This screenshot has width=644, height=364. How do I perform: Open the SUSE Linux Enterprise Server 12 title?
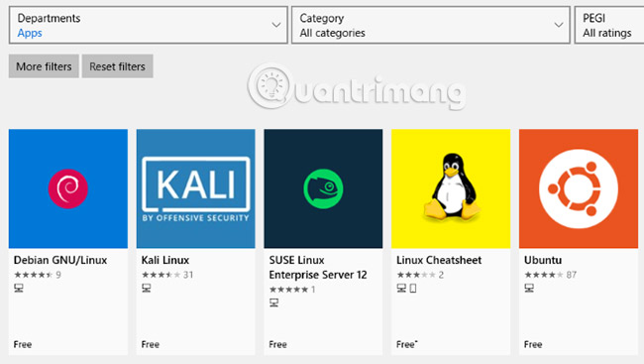click(x=318, y=268)
